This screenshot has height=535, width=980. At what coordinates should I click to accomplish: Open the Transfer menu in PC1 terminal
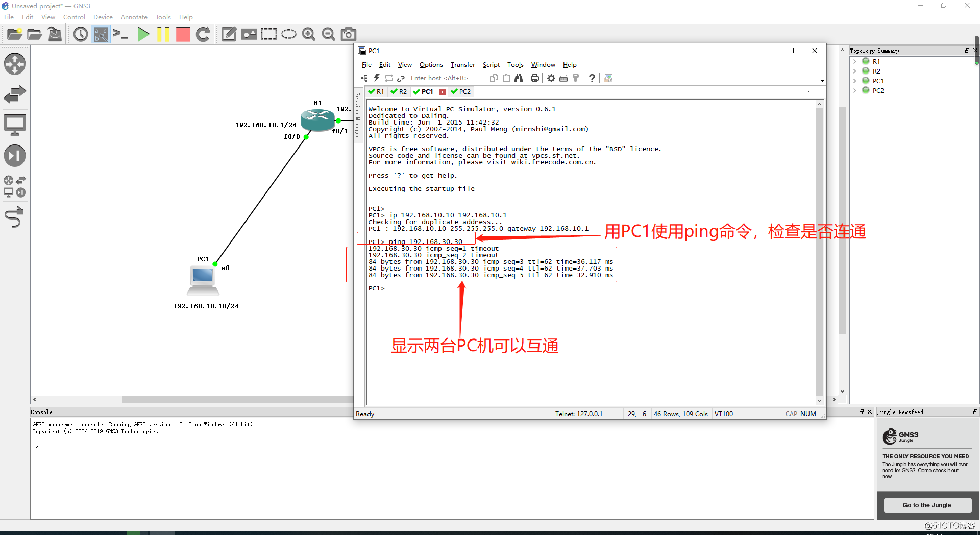462,65
